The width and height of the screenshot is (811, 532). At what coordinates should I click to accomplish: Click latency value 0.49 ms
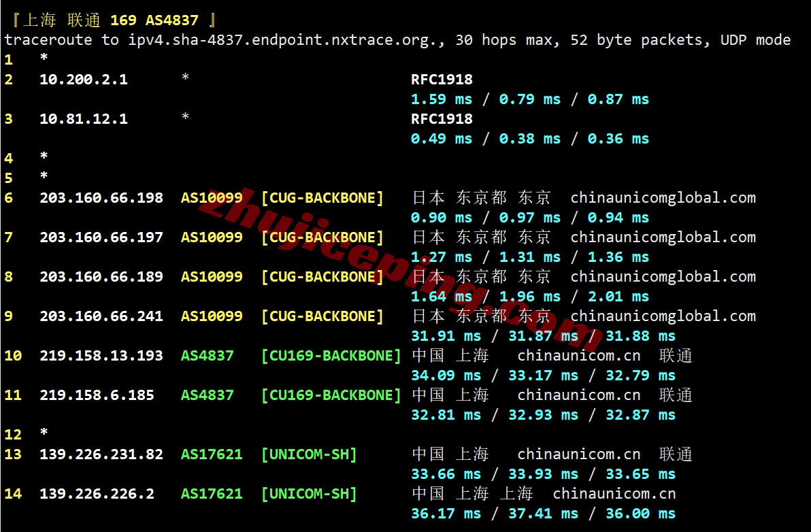(x=441, y=139)
